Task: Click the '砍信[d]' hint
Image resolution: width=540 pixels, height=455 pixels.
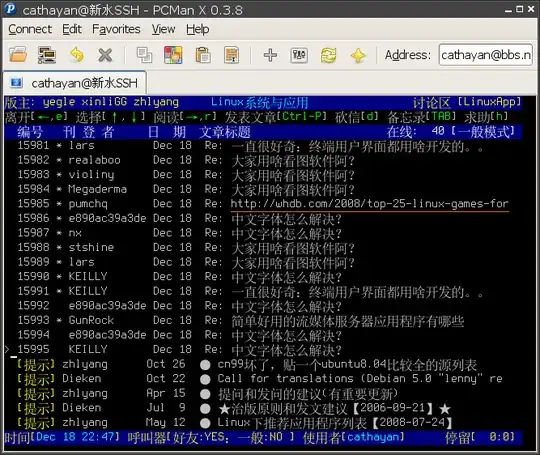Action: (357, 117)
